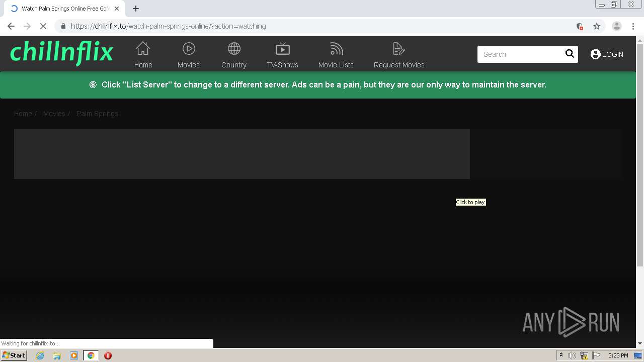Click the Palm Springs breadcrumb
This screenshot has width=644, height=362.
click(97, 114)
